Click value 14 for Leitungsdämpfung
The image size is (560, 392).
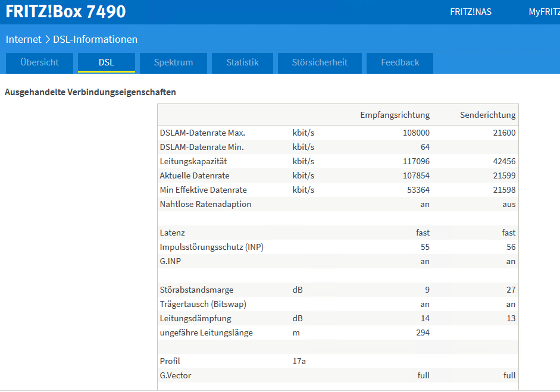click(x=425, y=318)
